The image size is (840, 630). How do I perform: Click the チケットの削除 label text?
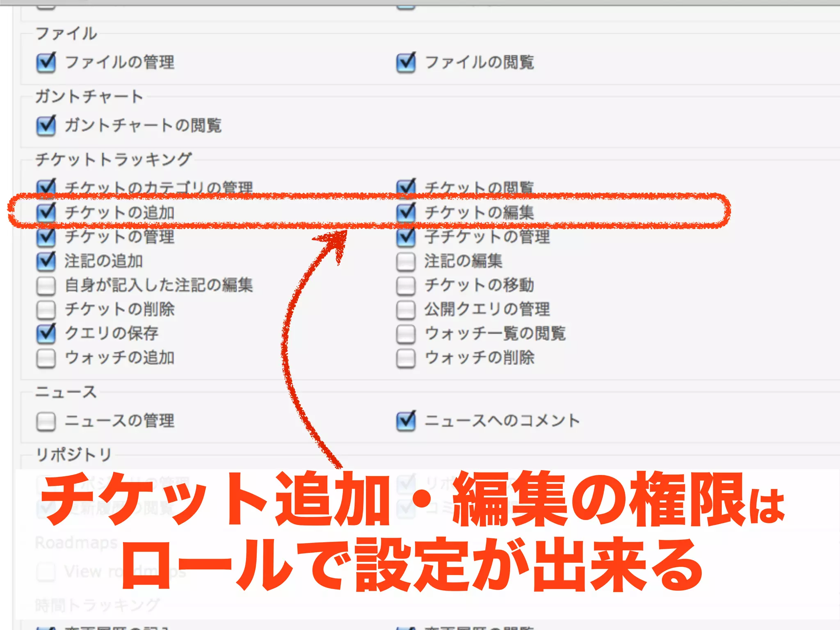pos(120,309)
